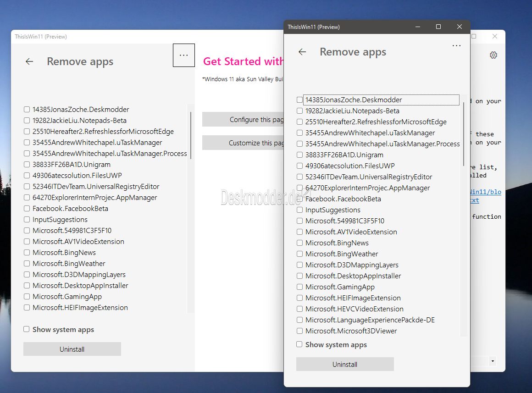The height and width of the screenshot is (393, 532).
Task: Check Microsoft.549981C3F5F10 in the front window
Action: (299, 221)
